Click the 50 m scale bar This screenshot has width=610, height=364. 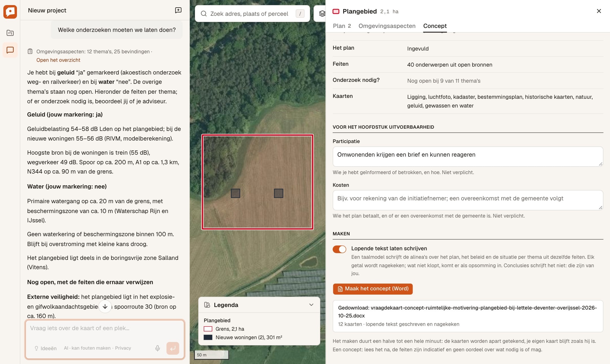coord(211,355)
